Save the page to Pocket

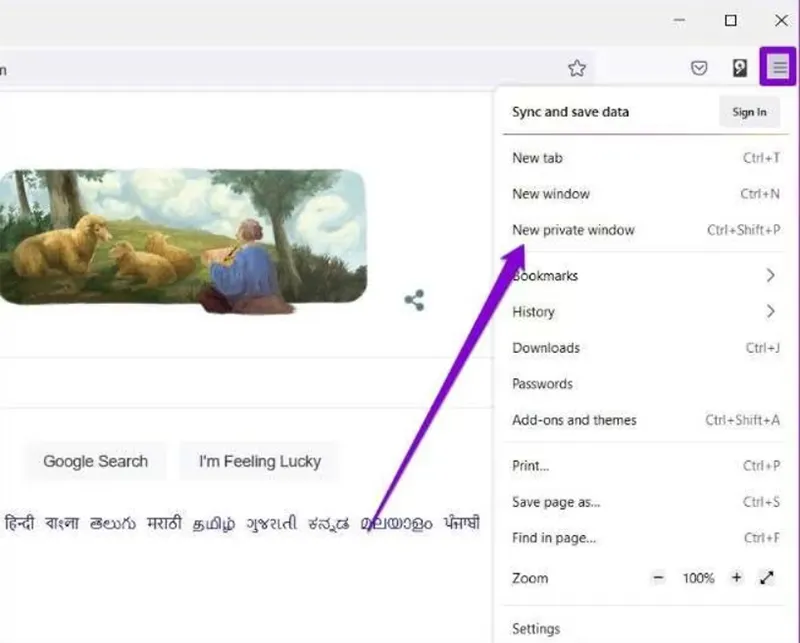700,67
